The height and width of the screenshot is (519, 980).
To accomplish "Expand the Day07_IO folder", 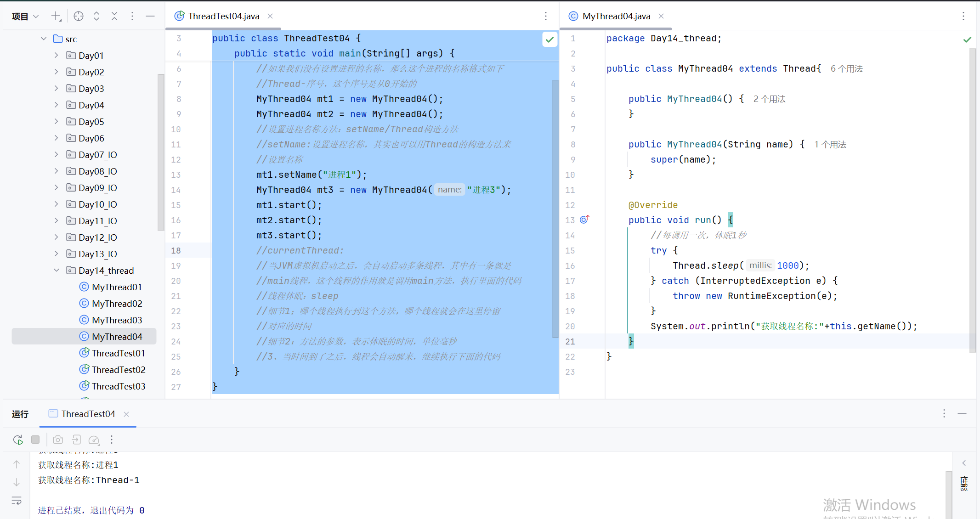I will pyautogui.click(x=56, y=154).
